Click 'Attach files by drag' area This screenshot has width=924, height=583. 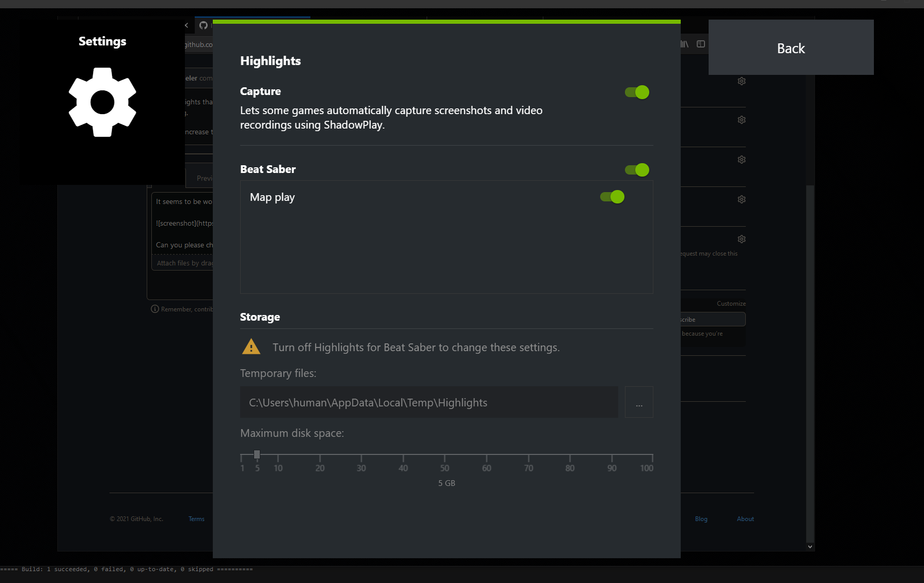click(182, 263)
